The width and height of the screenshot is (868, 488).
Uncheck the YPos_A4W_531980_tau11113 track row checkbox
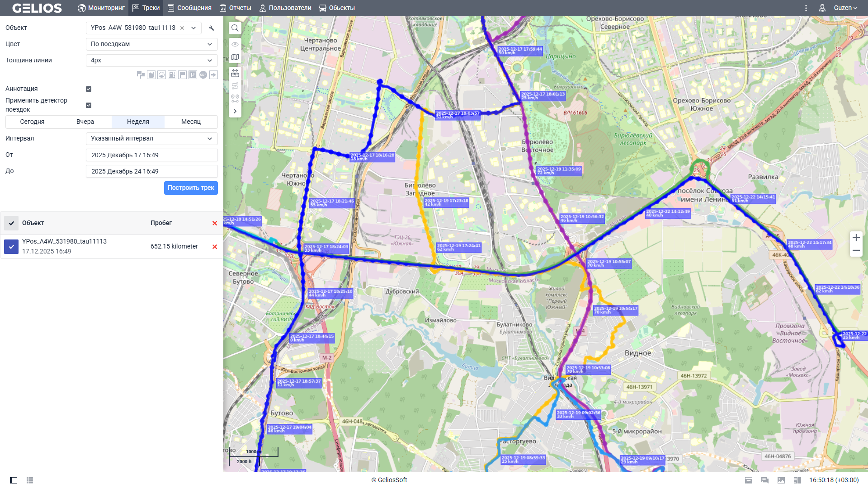[11, 247]
